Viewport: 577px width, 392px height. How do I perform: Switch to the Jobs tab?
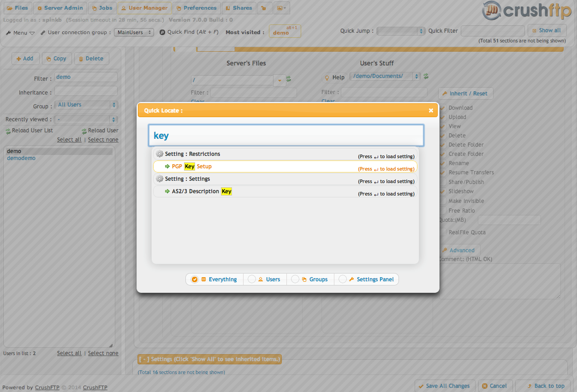pyautogui.click(x=102, y=8)
